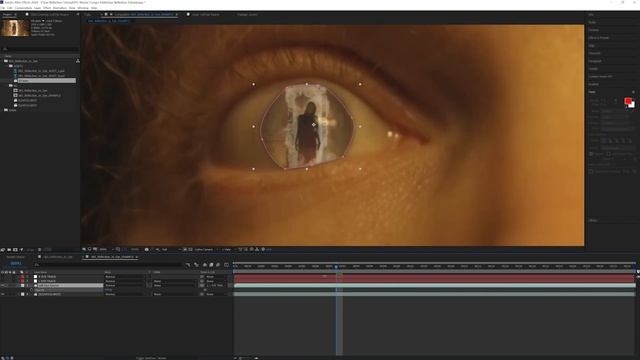
Task: Click the Take Snapshot camera icon
Action: point(147,249)
